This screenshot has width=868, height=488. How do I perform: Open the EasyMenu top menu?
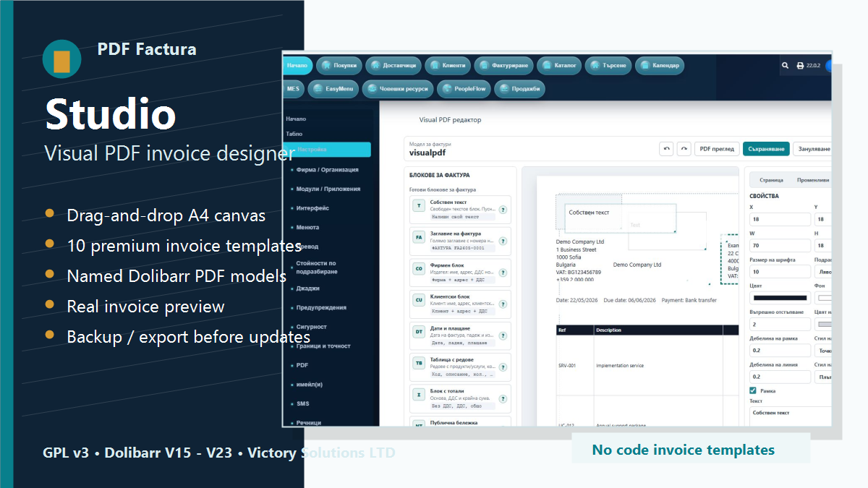(333, 89)
